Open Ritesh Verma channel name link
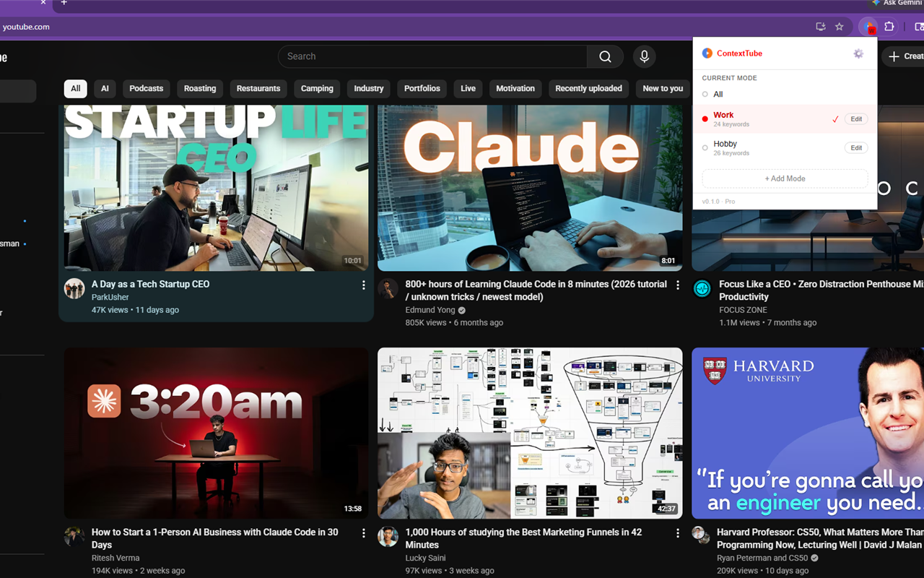Screen dimensions: 924x578 coord(115,558)
